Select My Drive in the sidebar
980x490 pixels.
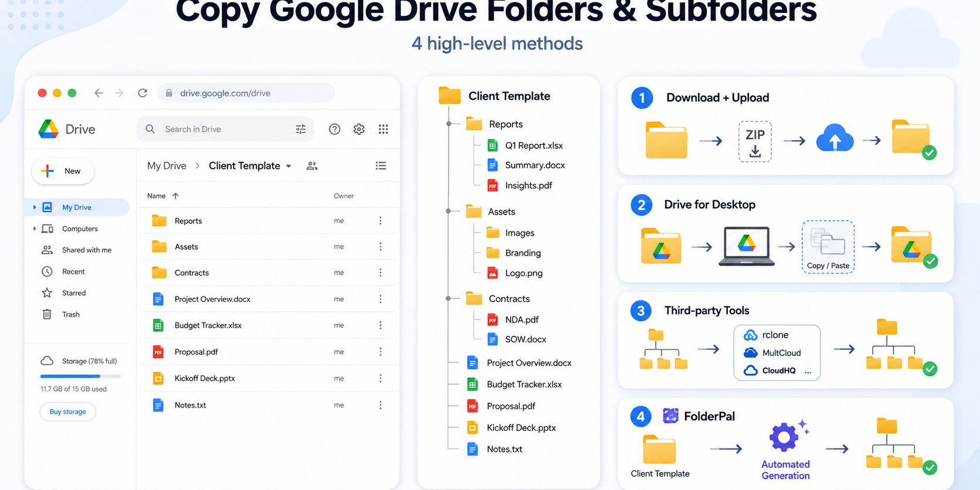click(78, 207)
